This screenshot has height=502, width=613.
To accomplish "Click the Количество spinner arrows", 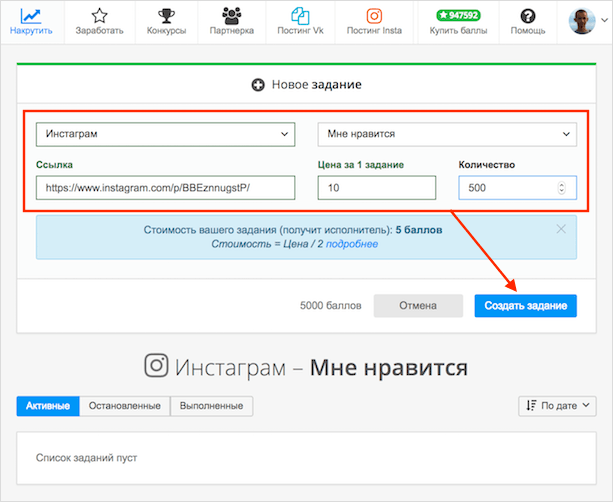I will pos(561,188).
